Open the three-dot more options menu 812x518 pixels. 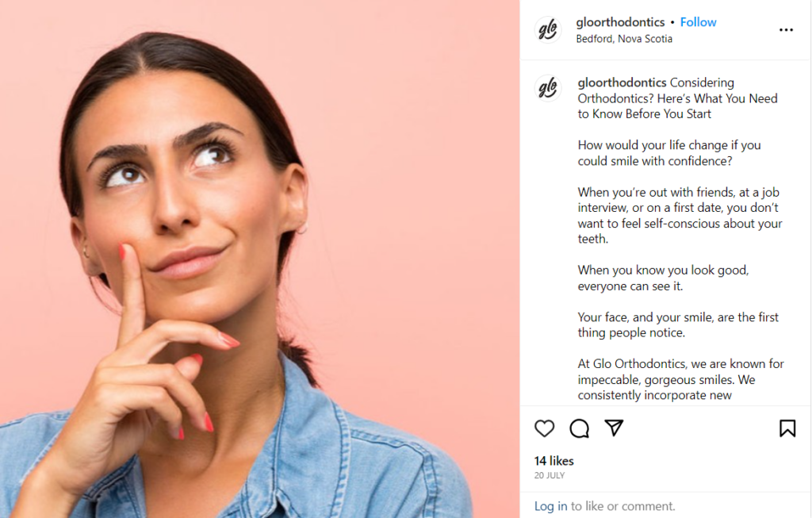click(x=786, y=30)
